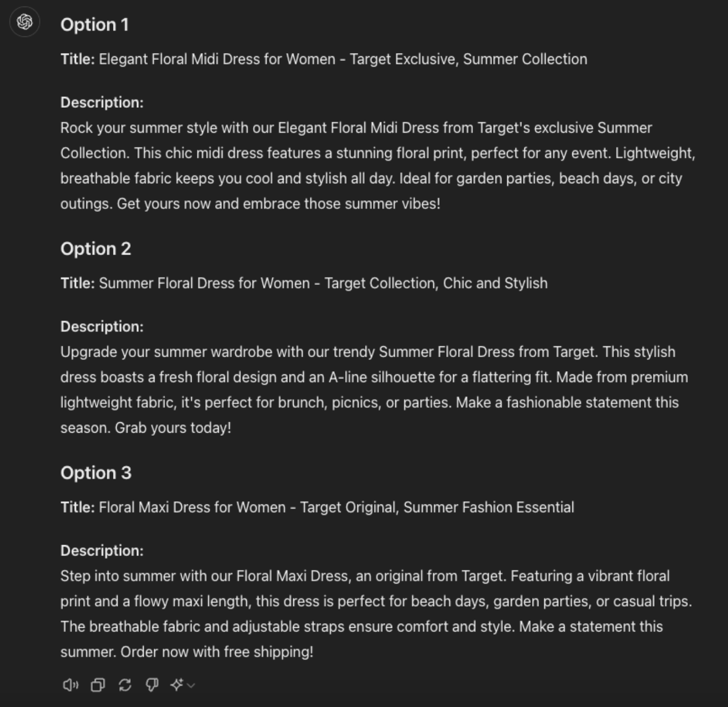Click the Option 3 heading

click(96, 473)
